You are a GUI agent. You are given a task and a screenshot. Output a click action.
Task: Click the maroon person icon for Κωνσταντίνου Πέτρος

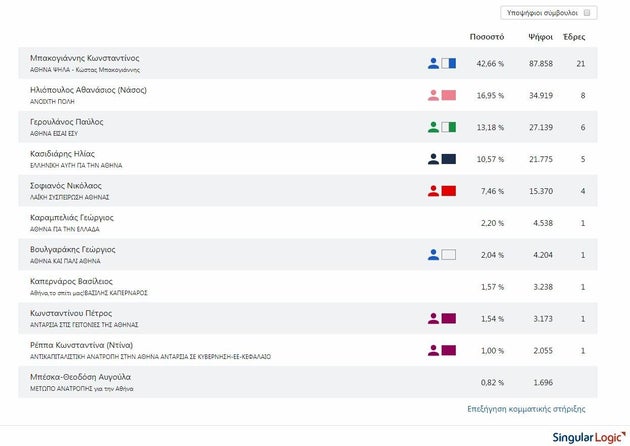point(433,319)
